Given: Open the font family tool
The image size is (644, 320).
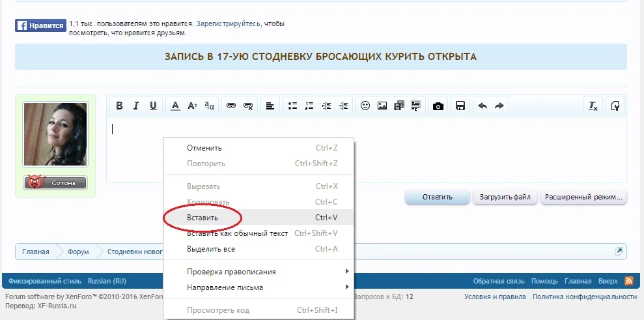Looking at the screenshot, I should (x=209, y=106).
